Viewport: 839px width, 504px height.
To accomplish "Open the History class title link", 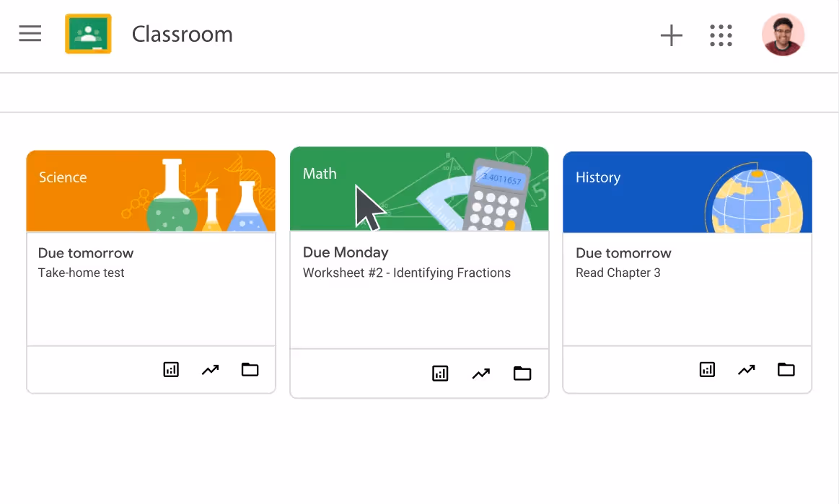I will pyautogui.click(x=597, y=177).
